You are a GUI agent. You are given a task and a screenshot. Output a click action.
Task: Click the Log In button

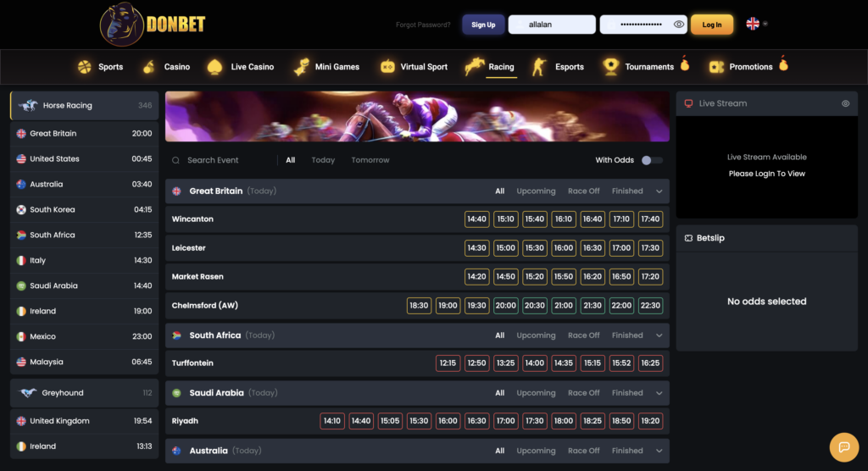[711, 25]
